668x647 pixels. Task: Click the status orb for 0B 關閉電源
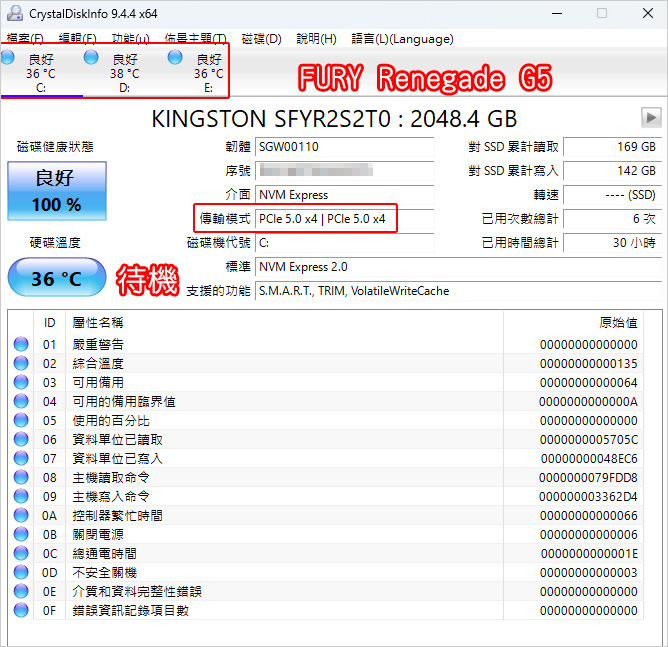pyautogui.click(x=21, y=534)
